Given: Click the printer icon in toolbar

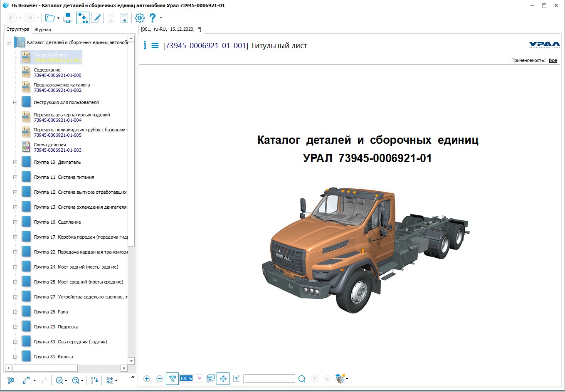Looking at the screenshot, I should (68, 18).
